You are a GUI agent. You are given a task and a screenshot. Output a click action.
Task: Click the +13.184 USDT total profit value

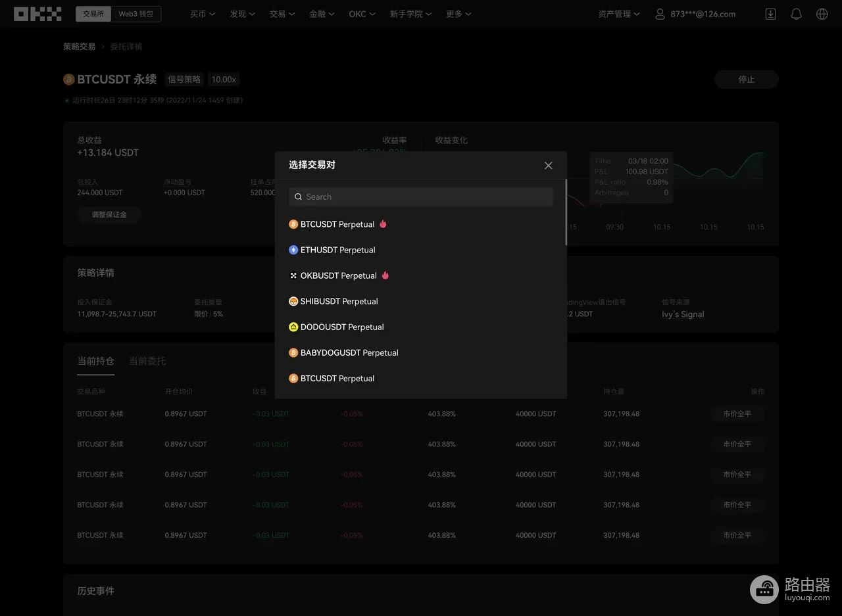108,153
